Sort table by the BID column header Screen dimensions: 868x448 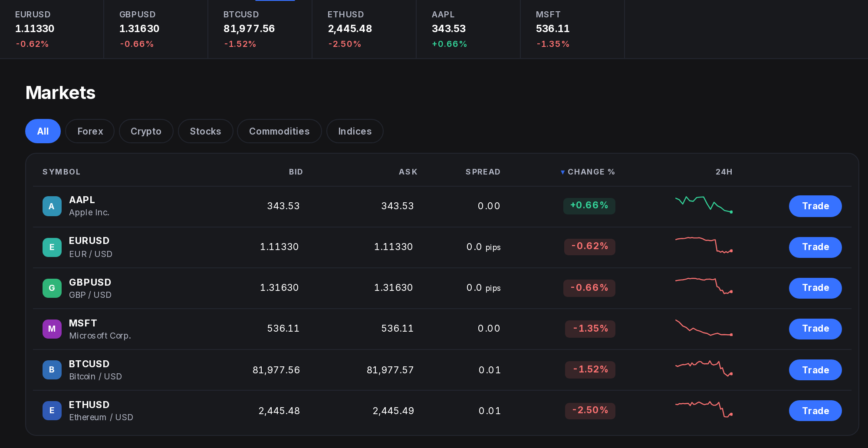pyautogui.click(x=296, y=172)
